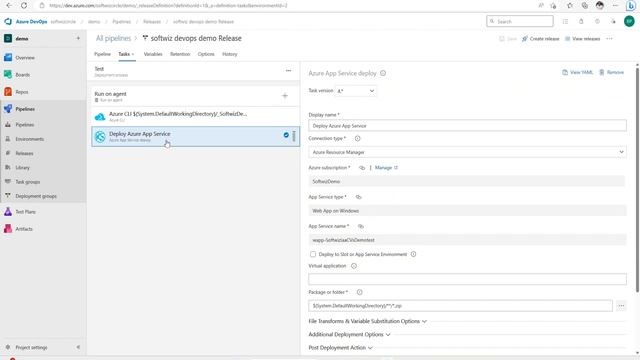The width and height of the screenshot is (640, 360).
Task: Click Remove task button
Action: coord(611,72)
